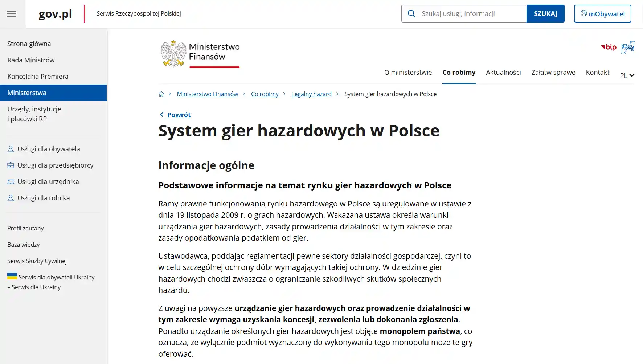Open Baza wiedzy link
Image resolution: width=643 pixels, height=364 pixels.
(x=24, y=245)
